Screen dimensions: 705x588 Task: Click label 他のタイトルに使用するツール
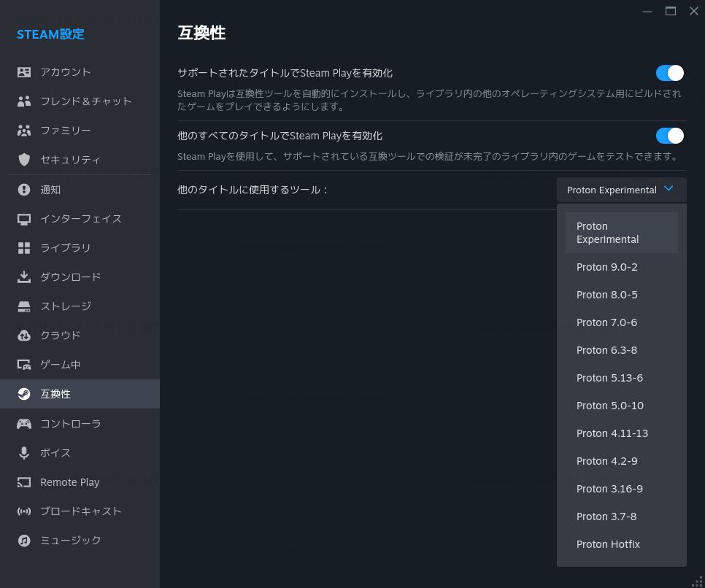[253, 190]
